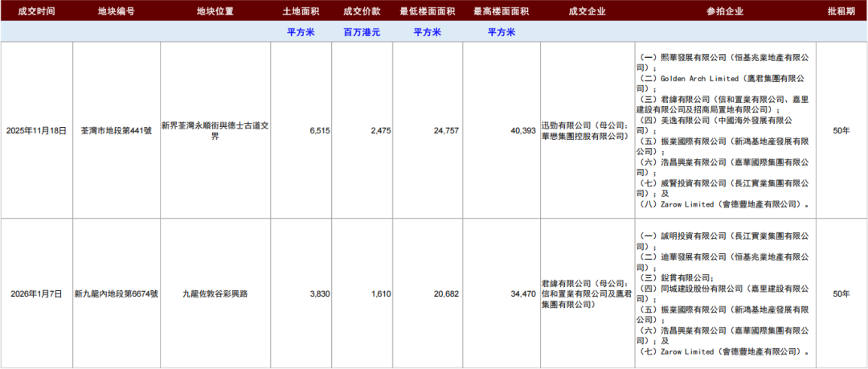Select the 批租期 column header

pyautogui.click(x=841, y=11)
